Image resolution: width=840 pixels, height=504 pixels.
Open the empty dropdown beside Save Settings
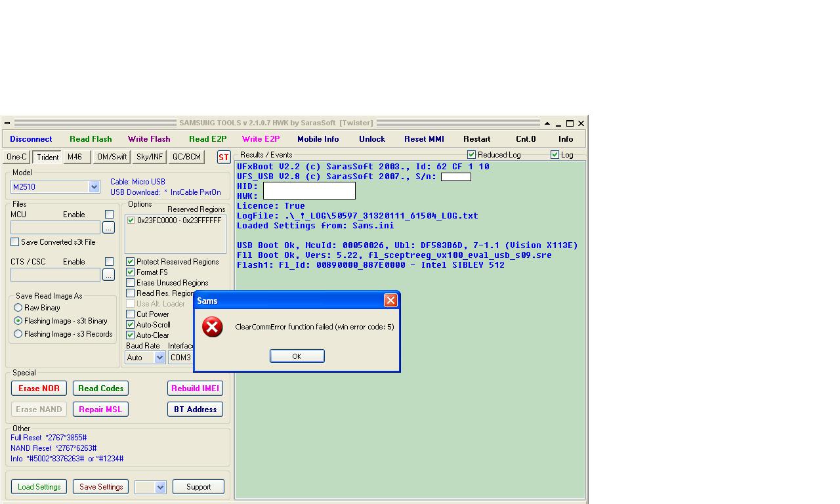150,487
